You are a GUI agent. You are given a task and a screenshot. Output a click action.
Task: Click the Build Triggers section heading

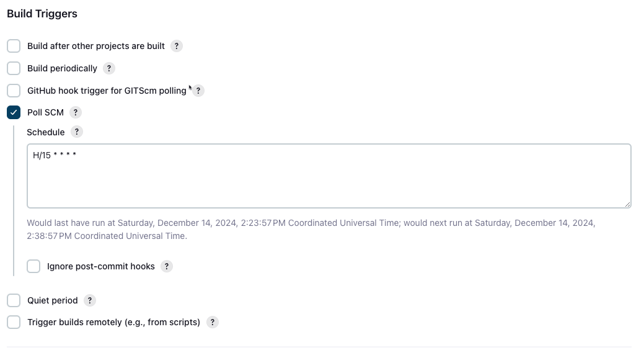coord(42,14)
